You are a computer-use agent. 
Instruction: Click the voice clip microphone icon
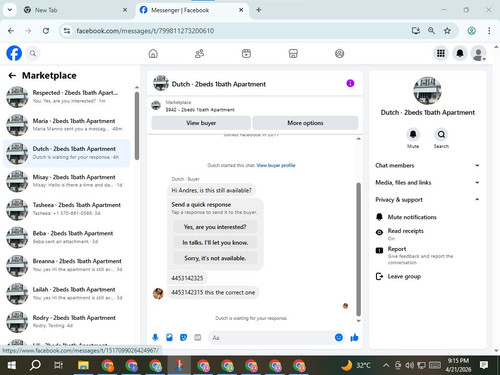tap(155, 338)
